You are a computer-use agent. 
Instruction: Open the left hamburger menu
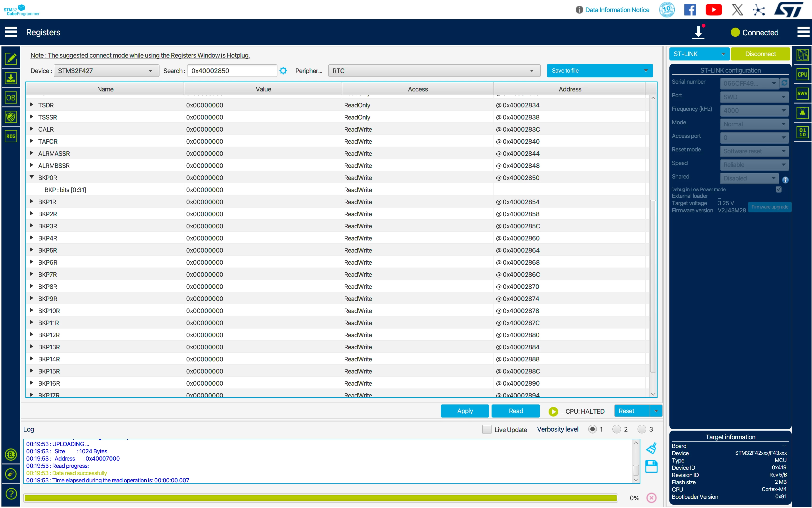pyautogui.click(x=11, y=32)
